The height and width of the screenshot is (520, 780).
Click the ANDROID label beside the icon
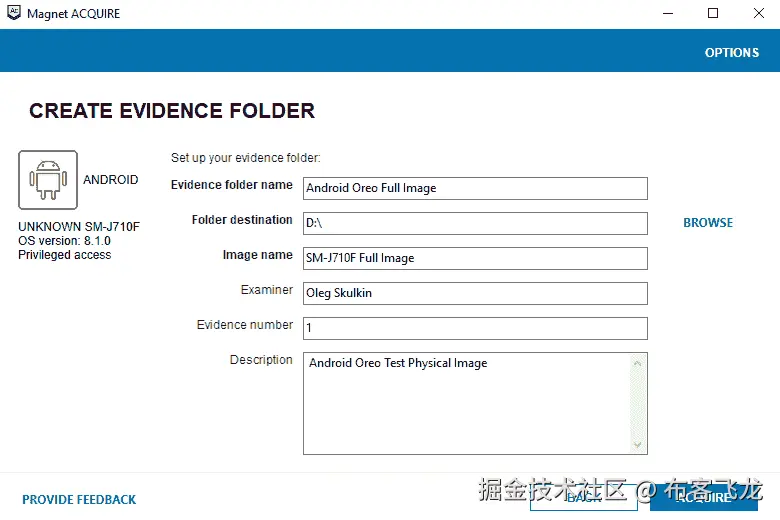(x=110, y=180)
